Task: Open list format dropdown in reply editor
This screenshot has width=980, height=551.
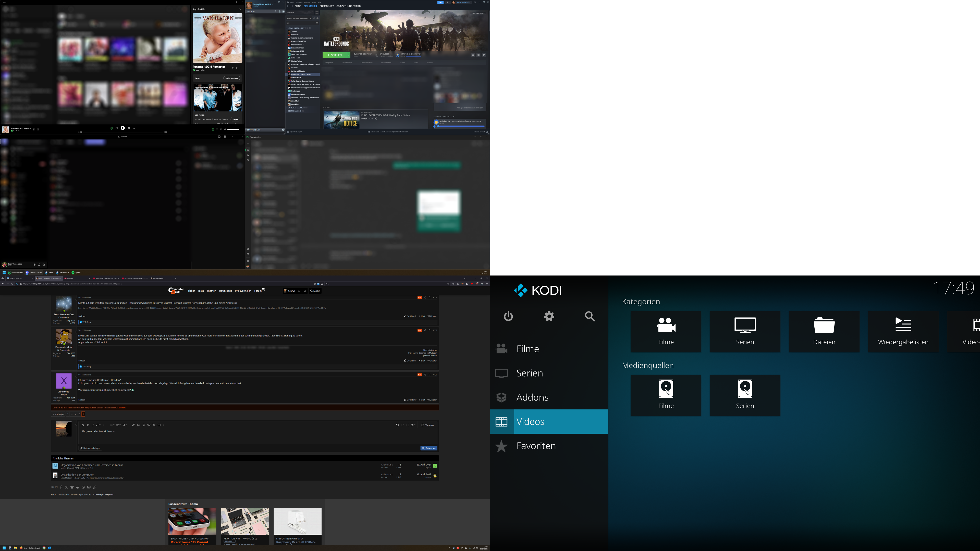Action: click(x=112, y=425)
